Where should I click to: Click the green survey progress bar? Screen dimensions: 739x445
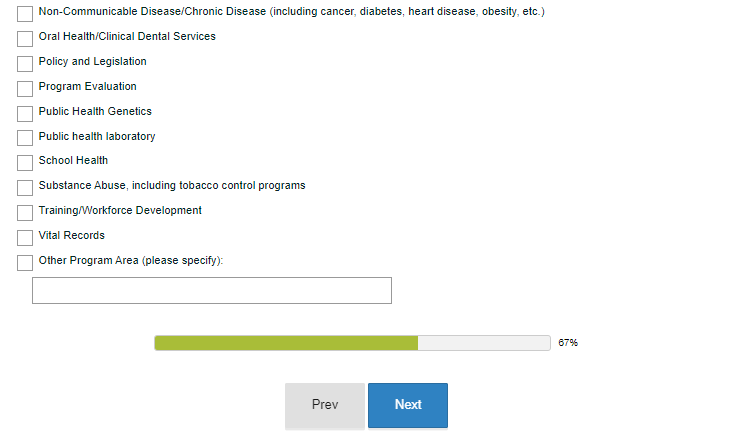point(286,343)
